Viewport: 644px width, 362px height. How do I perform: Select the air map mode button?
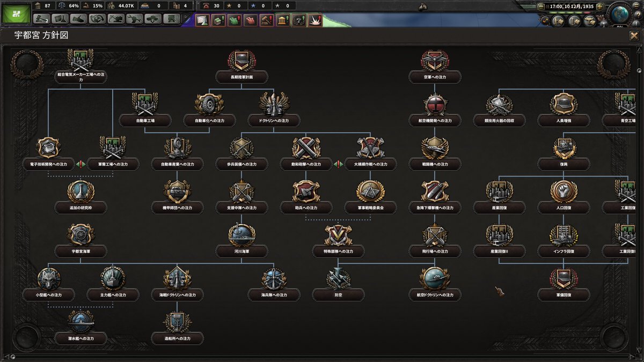pyautogui.click(x=591, y=21)
